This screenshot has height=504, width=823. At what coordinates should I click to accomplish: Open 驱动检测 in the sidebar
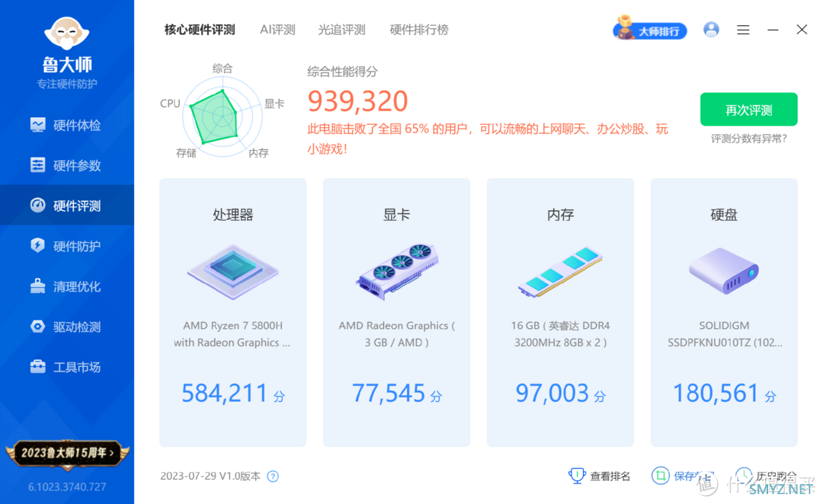(66, 327)
